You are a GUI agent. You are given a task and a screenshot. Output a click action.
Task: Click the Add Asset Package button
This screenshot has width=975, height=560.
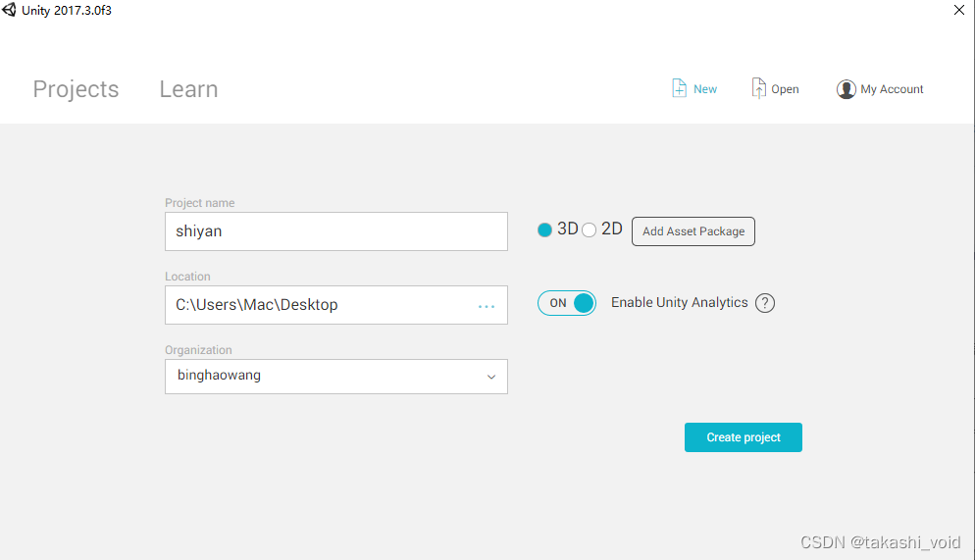(693, 231)
